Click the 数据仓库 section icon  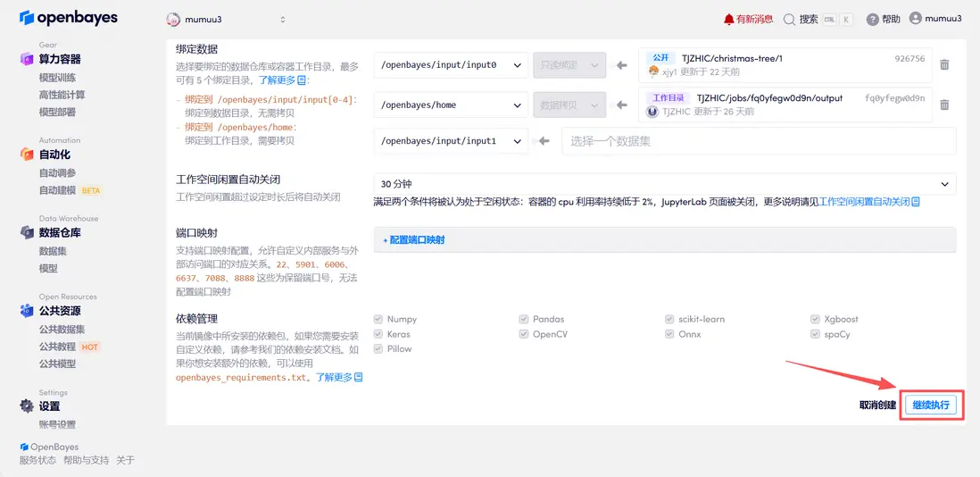tap(26, 232)
